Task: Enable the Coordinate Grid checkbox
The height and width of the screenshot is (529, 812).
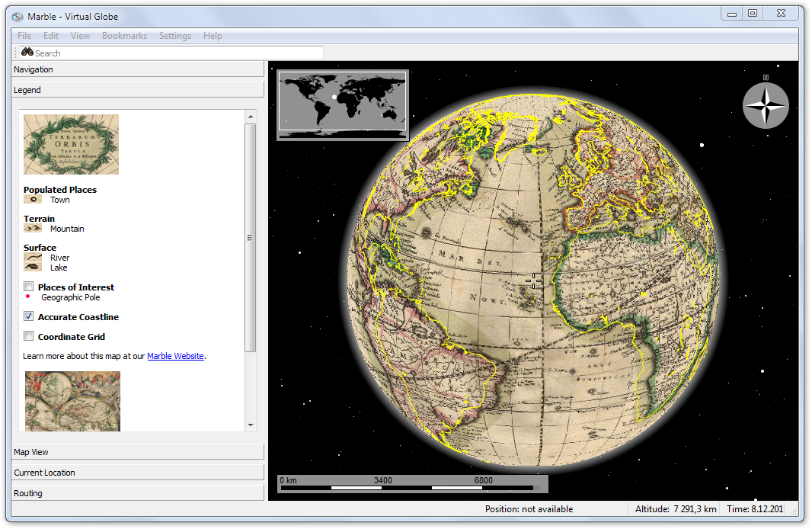Action: coord(29,335)
